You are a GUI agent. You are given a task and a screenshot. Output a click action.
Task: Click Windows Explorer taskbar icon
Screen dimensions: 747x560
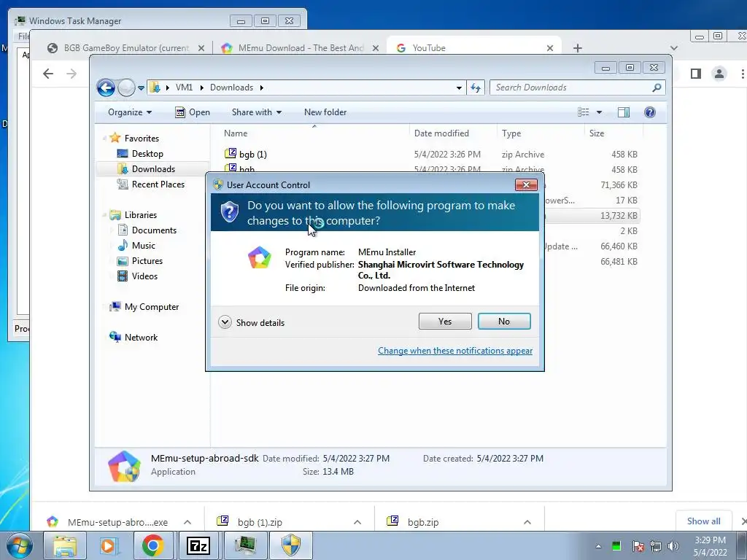[x=64, y=545]
